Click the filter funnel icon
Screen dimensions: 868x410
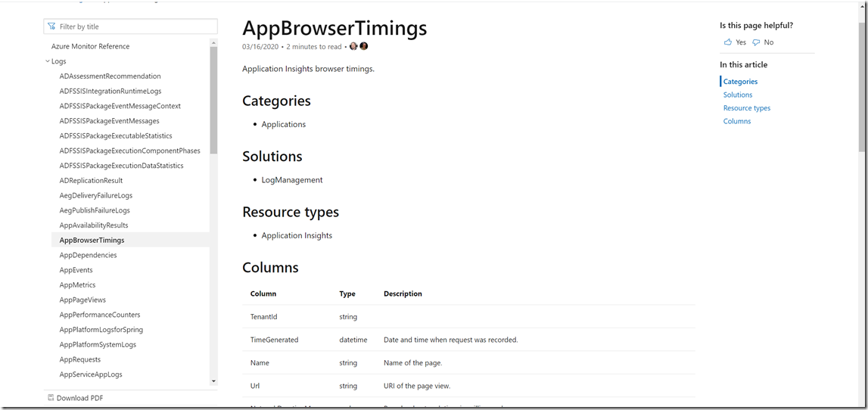(51, 26)
